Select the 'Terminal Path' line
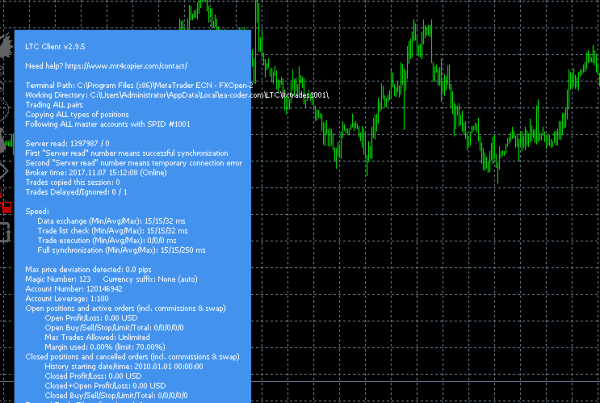 [139, 85]
